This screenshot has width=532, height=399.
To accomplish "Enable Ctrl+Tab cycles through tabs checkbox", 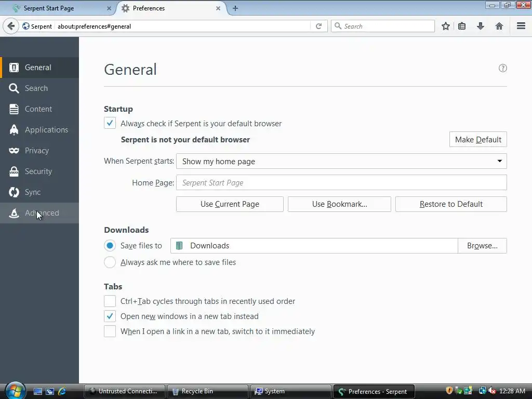I will click(110, 301).
